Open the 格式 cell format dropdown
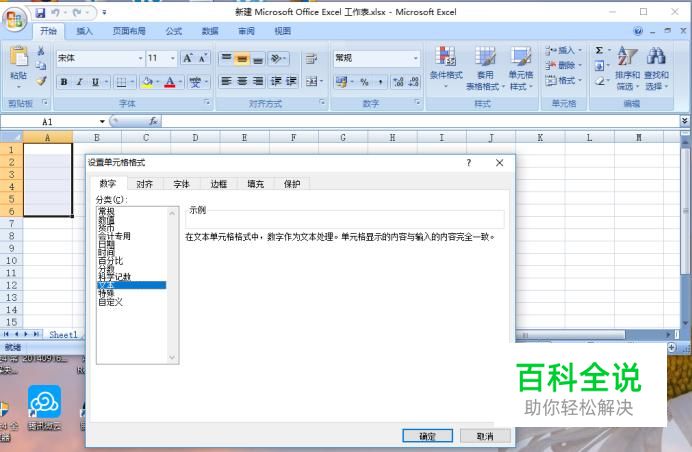692x452 pixels. pos(562,80)
